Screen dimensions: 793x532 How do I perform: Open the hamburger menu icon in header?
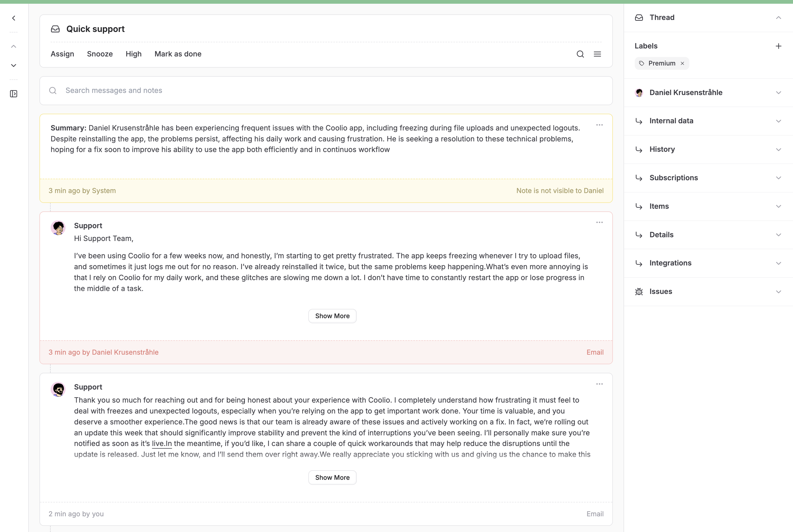(x=597, y=54)
